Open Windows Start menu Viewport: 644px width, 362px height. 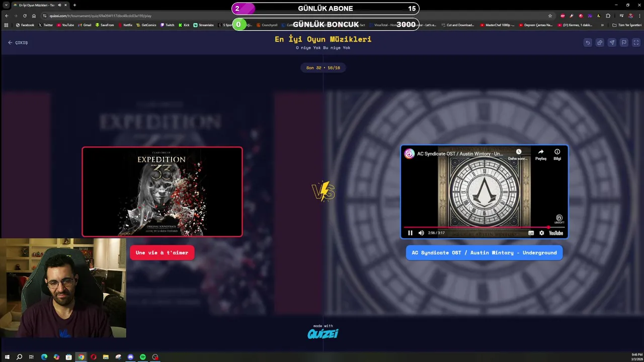point(7,357)
